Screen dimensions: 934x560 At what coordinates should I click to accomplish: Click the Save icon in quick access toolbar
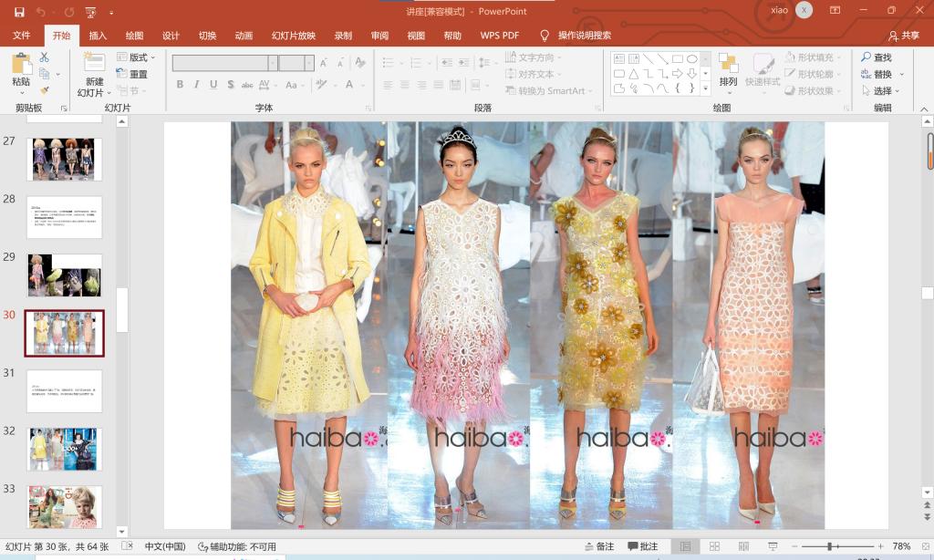(19, 12)
